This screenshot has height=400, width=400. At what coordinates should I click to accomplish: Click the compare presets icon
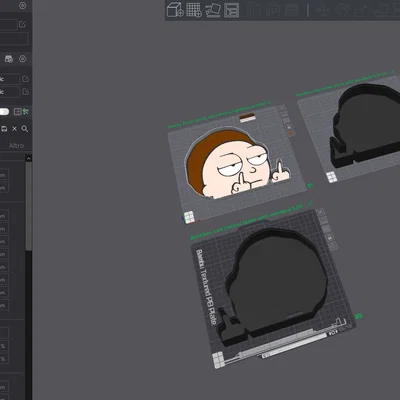pos(17,112)
